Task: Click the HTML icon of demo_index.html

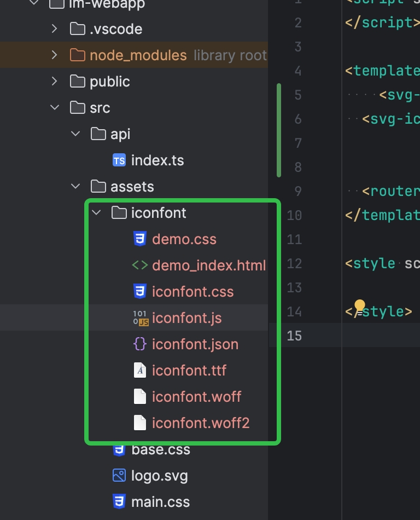Action: [140, 265]
